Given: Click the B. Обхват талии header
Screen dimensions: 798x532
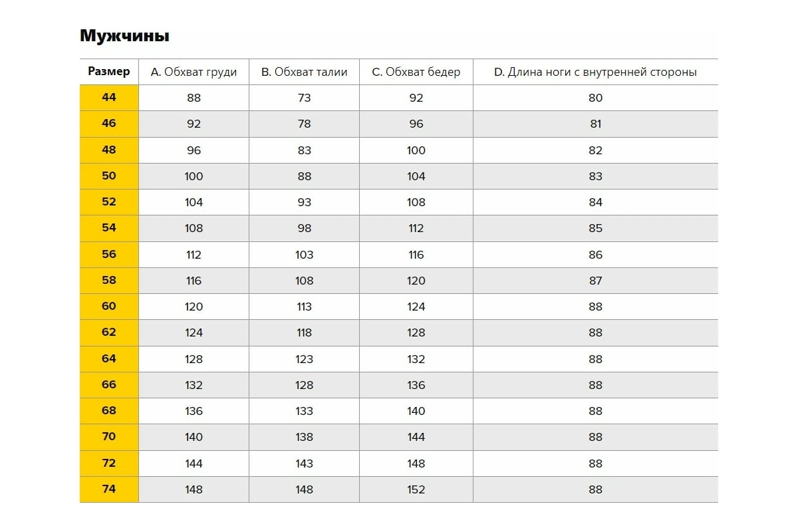Looking at the screenshot, I should 304,72.
